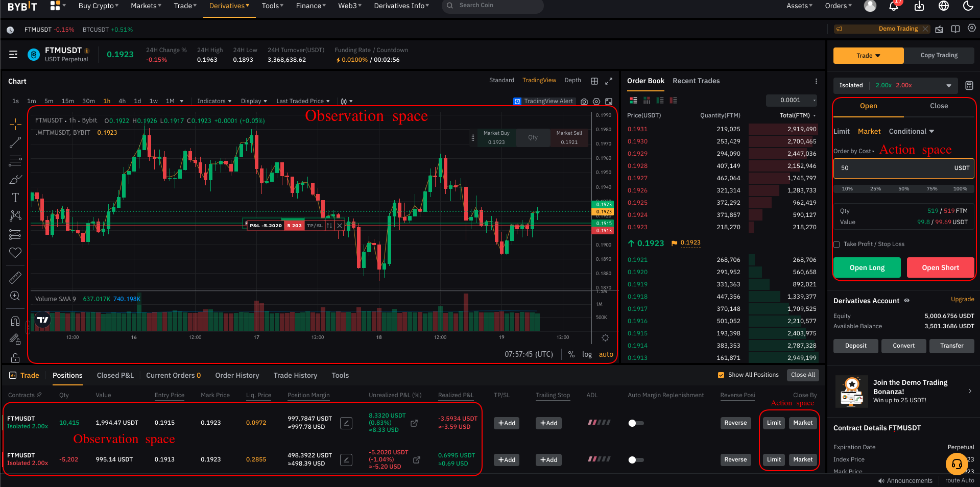Screen dimensions: 980x487
Task: Select the Limit order type
Action: pyautogui.click(x=842, y=131)
